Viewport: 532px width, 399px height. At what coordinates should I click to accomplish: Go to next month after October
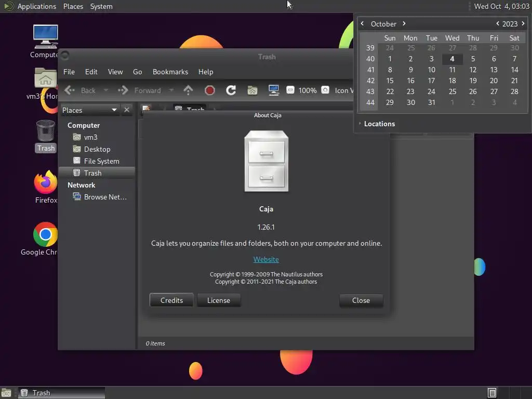coord(404,23)
